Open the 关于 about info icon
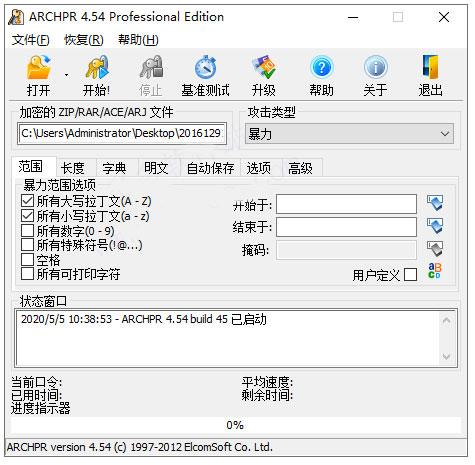The width and height of the screenshot is (475, 465). click(x=376, y=68)
